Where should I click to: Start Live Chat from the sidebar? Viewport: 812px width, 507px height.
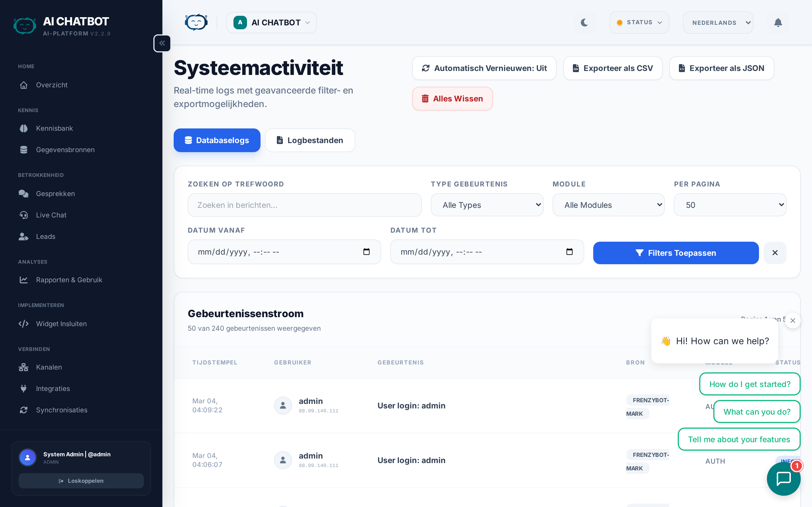point(51,215)
